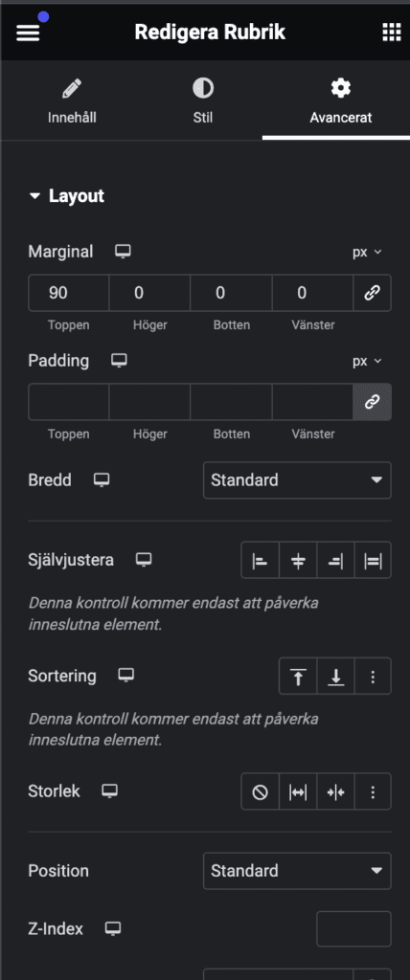This screenshot has width=410, height=980.
Task: Select the no-size icon under Storlek
Action: pyautogui.click(x=260, y=791)
